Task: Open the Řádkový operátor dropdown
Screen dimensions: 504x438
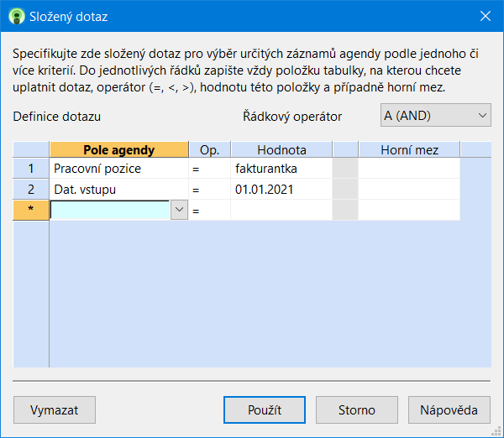Action: [435, 115]
